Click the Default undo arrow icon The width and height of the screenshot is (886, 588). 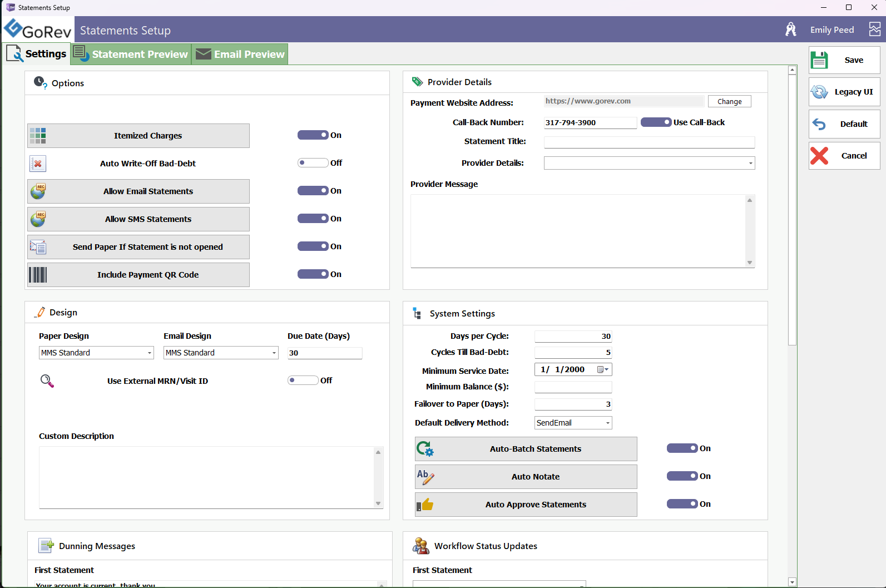819,124
